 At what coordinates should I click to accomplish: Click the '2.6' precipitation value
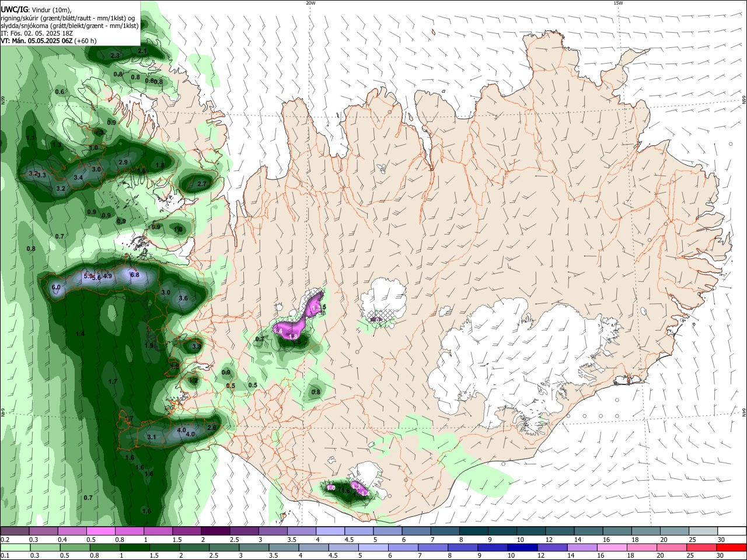pyautogui.click(x=212, y=428)
